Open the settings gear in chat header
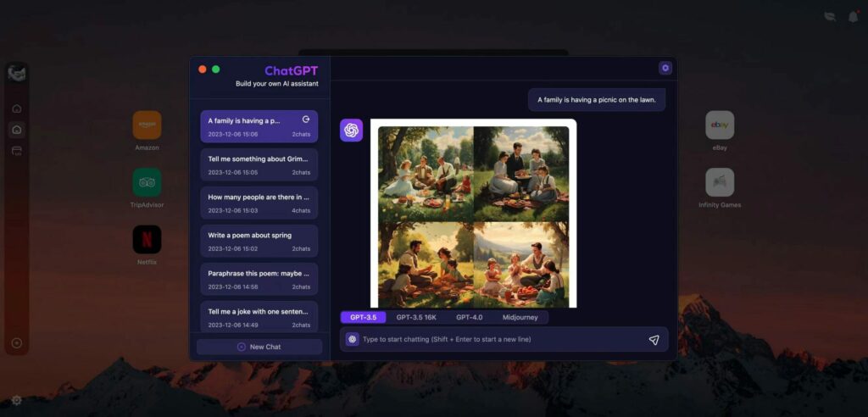The height and width of the screenshot is (417, 868). [665, 68]
